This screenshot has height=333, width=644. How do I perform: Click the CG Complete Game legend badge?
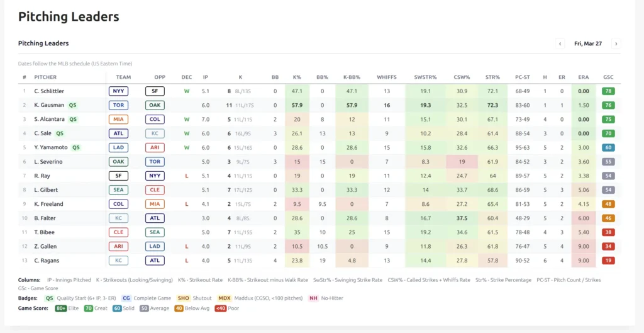click(126, 298)
